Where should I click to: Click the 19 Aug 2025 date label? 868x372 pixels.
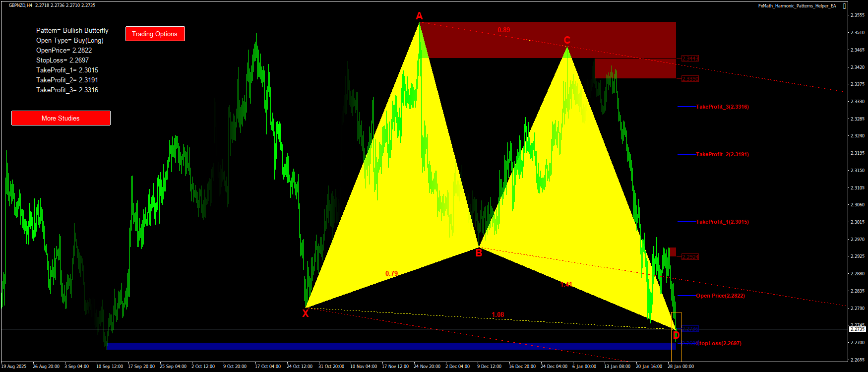14,367
